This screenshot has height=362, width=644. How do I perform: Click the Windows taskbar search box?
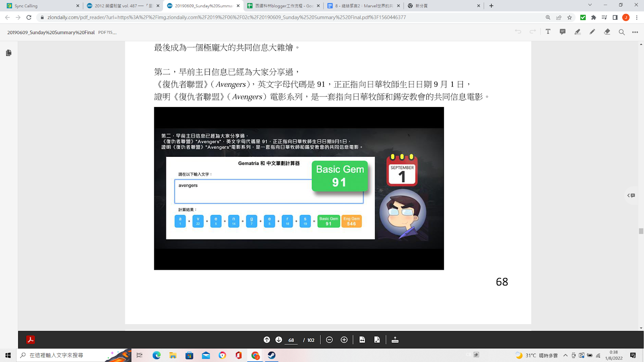pos(74,355)
